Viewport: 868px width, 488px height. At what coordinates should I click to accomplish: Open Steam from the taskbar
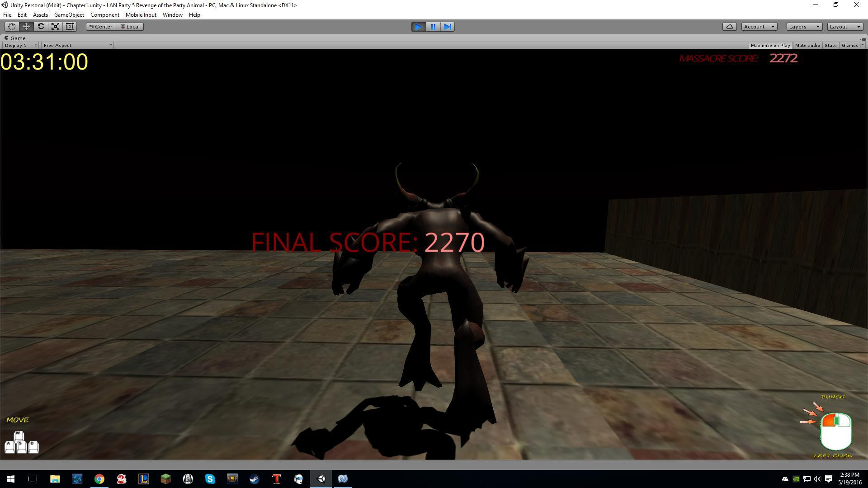254,479
